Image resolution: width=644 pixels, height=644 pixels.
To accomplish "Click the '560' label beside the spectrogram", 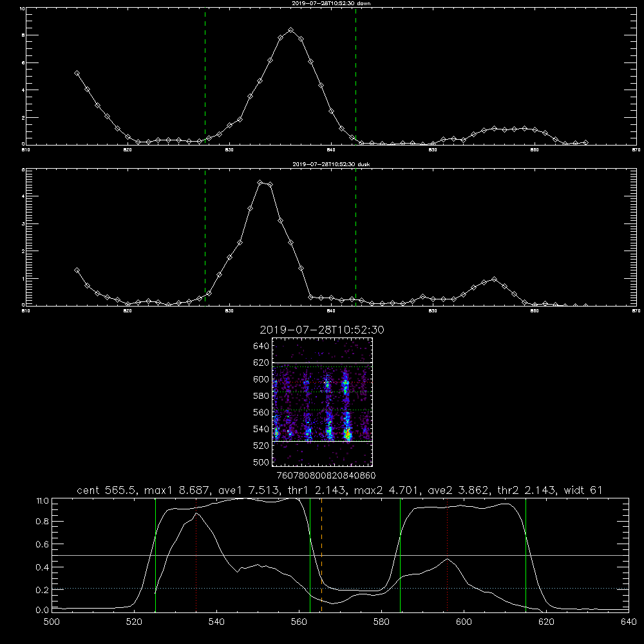I will tap(261, 412).
